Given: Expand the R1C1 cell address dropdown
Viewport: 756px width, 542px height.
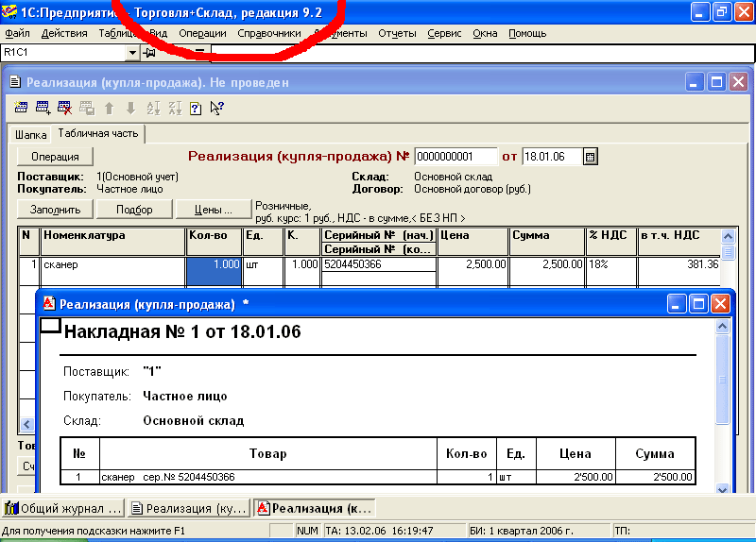Looking at the screenshot, I should coord(132,52).
